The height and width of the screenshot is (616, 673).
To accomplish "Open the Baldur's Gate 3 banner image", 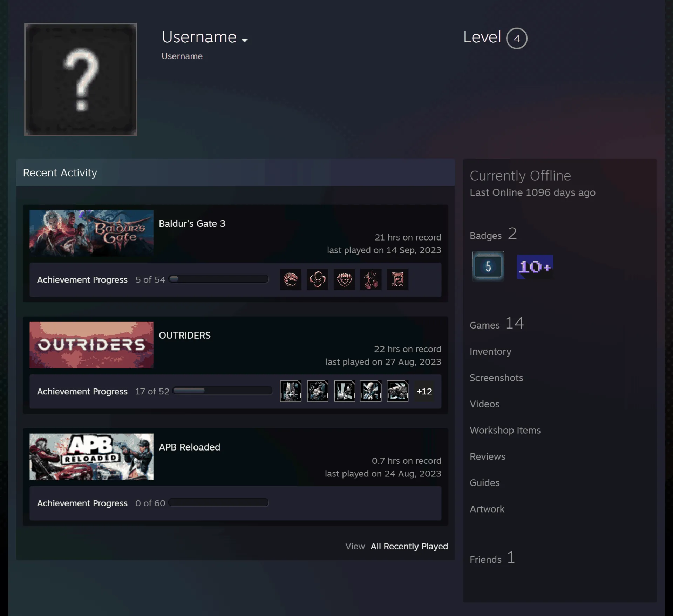I will coord(91,233).
